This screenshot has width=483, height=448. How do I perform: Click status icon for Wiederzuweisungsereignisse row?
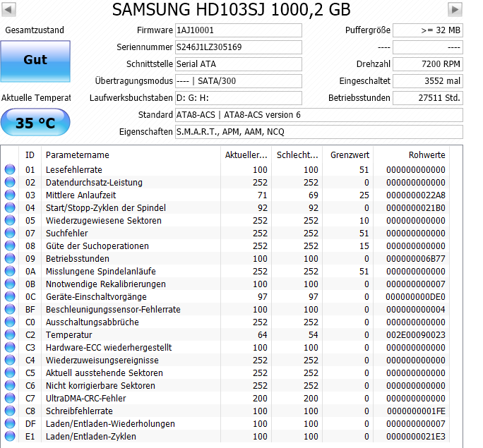(10, 360)
